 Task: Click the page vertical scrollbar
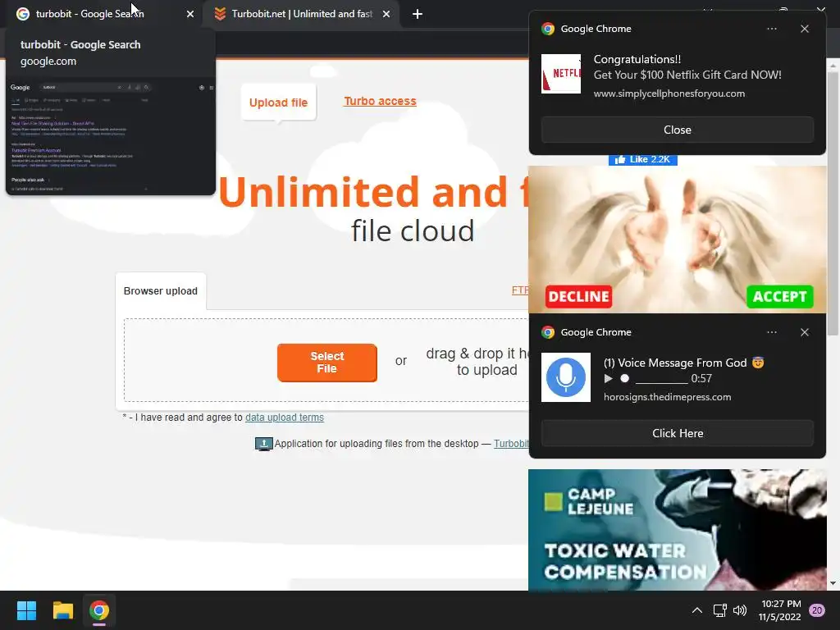point(833,203)
